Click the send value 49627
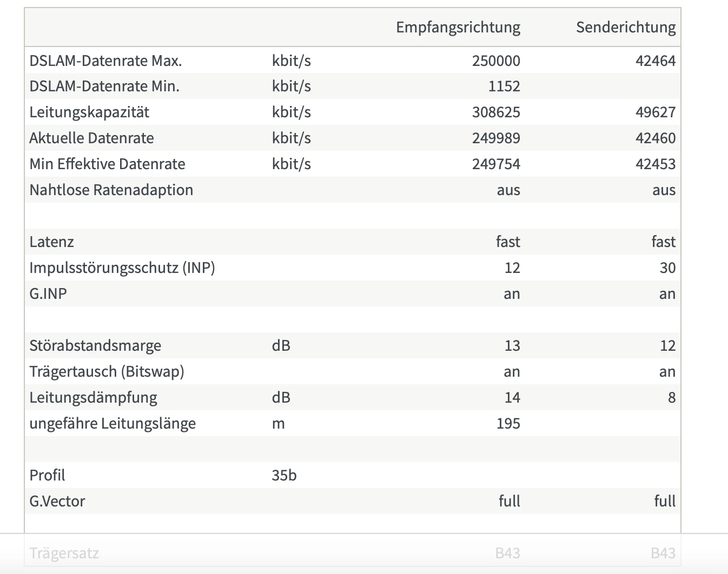The image size is (728, 574). [655, 112]
